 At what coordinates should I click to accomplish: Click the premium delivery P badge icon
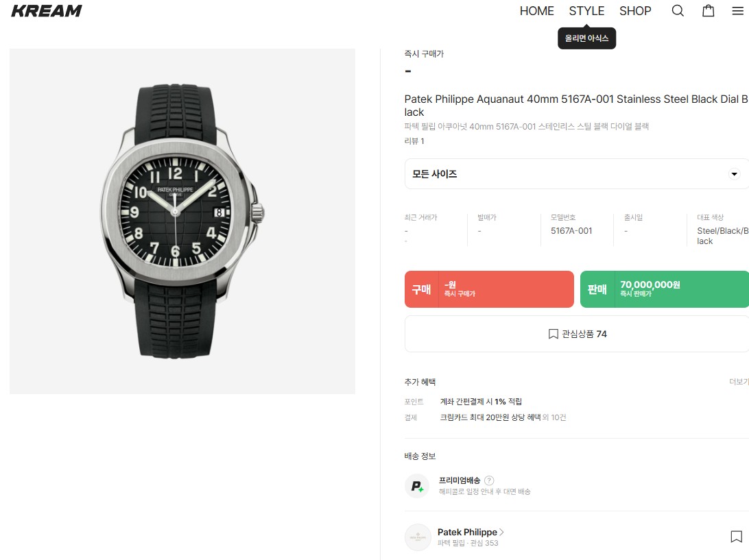(x=417, y=486)
